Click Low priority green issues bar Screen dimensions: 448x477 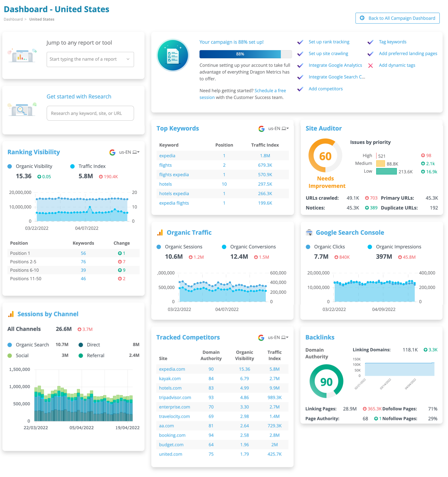386,172
